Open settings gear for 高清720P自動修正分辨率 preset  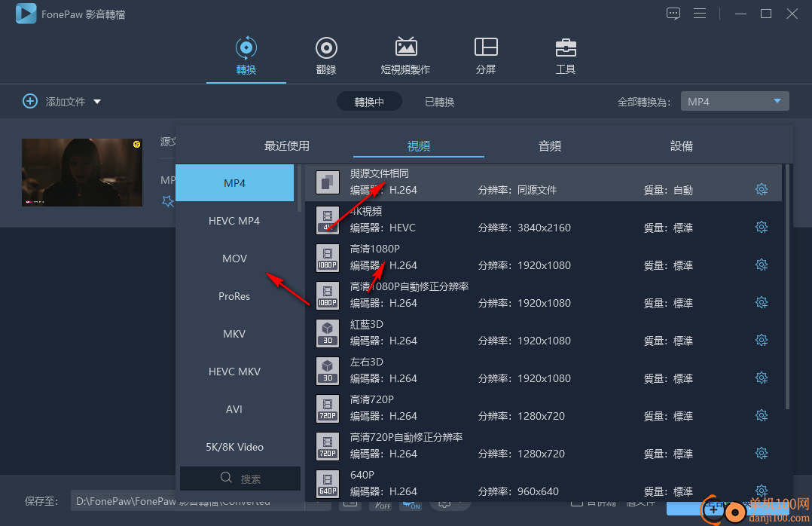click(x=762, y=453)
